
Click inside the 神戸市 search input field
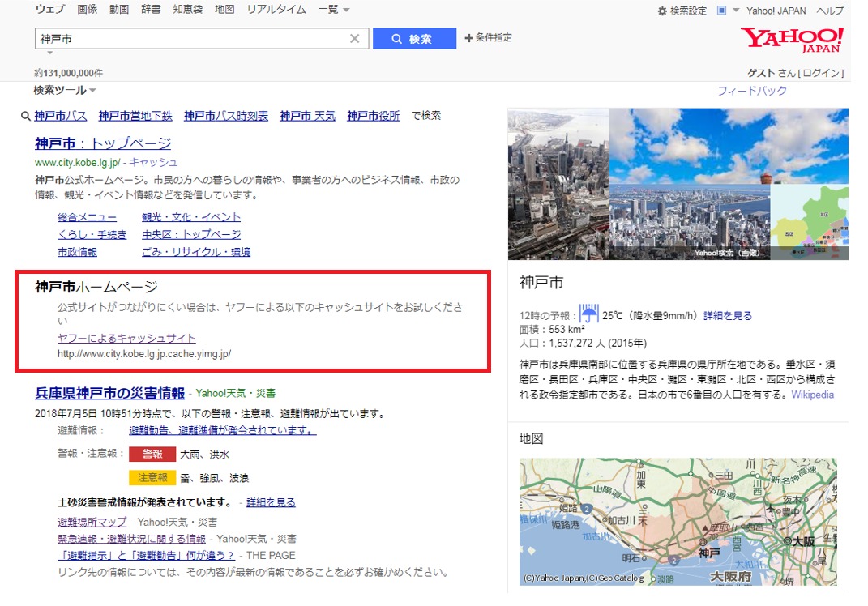click(190, 38)
